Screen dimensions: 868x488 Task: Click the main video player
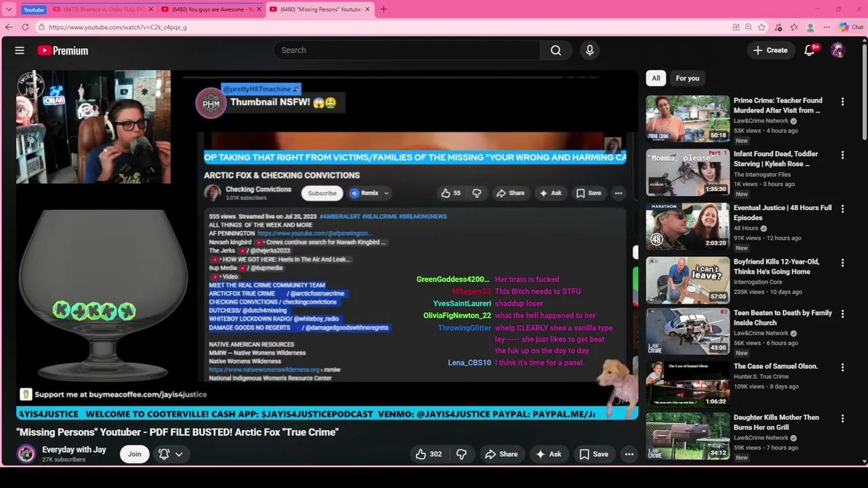[x=327, y=244]
